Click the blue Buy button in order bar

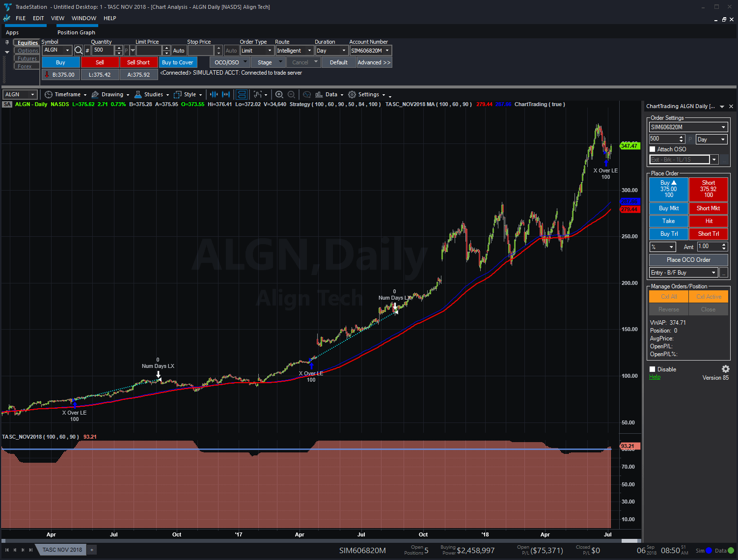[60, 62]
